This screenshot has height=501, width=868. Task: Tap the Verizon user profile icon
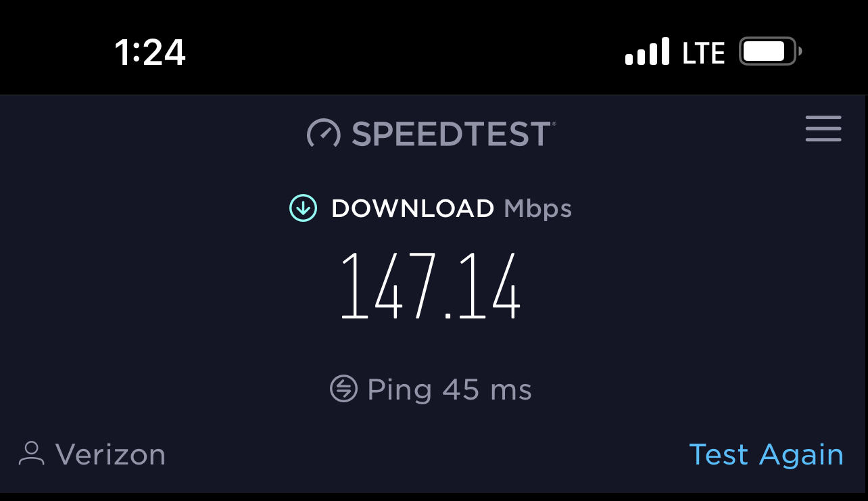pos(31,454)
